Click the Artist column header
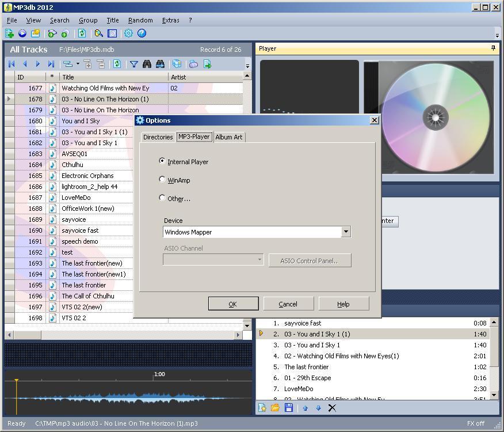This screenshot has width=504, height=432. tap(205, 77)
